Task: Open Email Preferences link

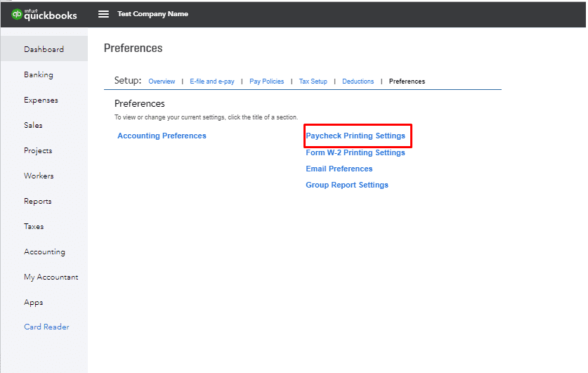Action: click(x=339, y=169)
